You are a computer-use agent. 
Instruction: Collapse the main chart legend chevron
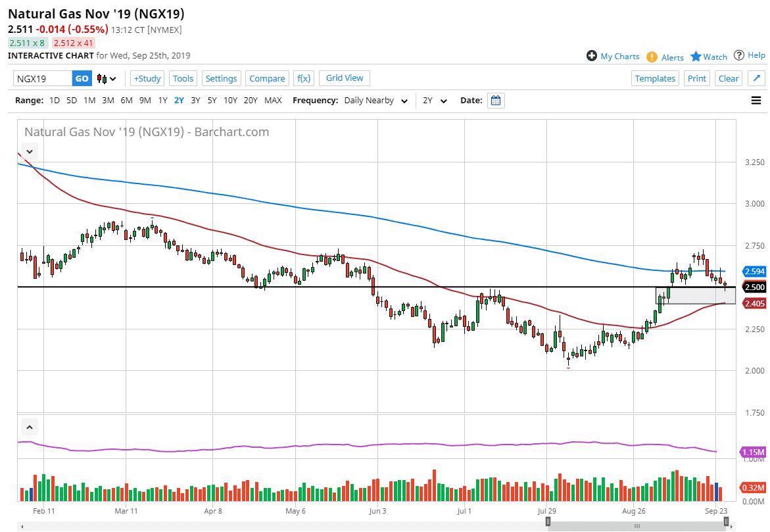click(x=29, y=152)
